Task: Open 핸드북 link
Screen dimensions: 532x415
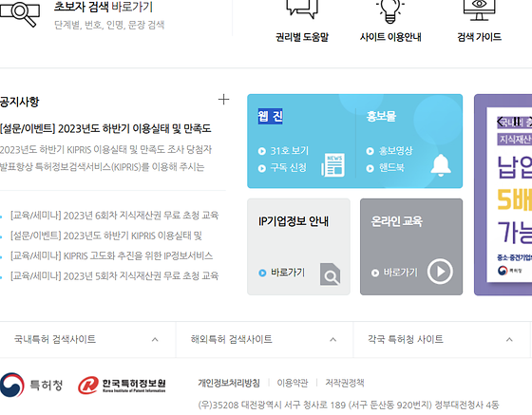Action: 391,167
